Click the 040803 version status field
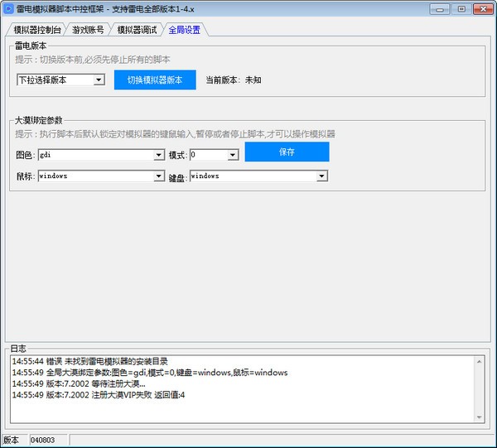 [x=48, y=440]
